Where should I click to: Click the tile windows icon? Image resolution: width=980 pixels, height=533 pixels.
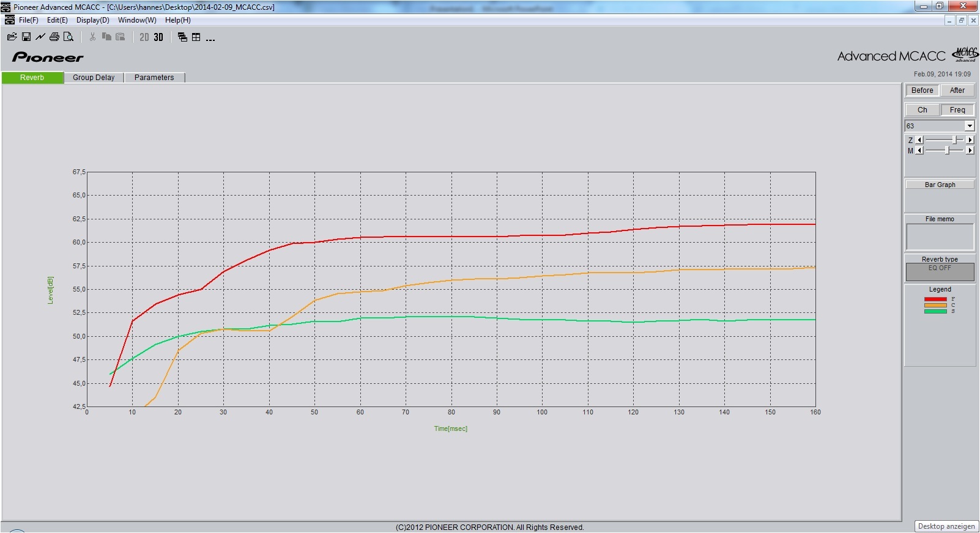point(196,37)
